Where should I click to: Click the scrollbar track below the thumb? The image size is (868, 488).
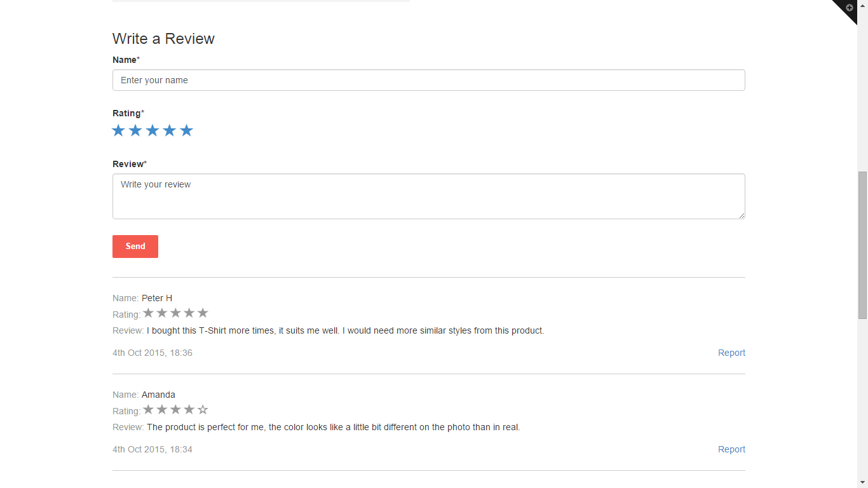(862, 394)
